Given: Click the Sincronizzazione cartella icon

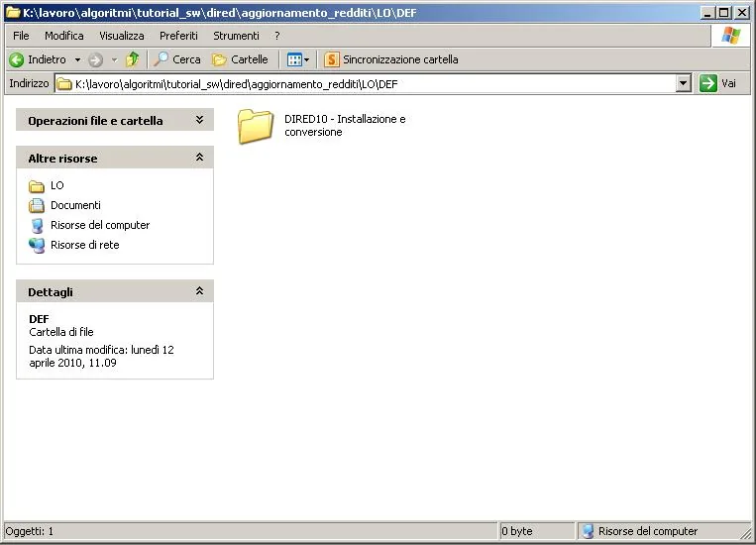Looking at the screenshot, I should pyautogui.click(x=332, y=59).
